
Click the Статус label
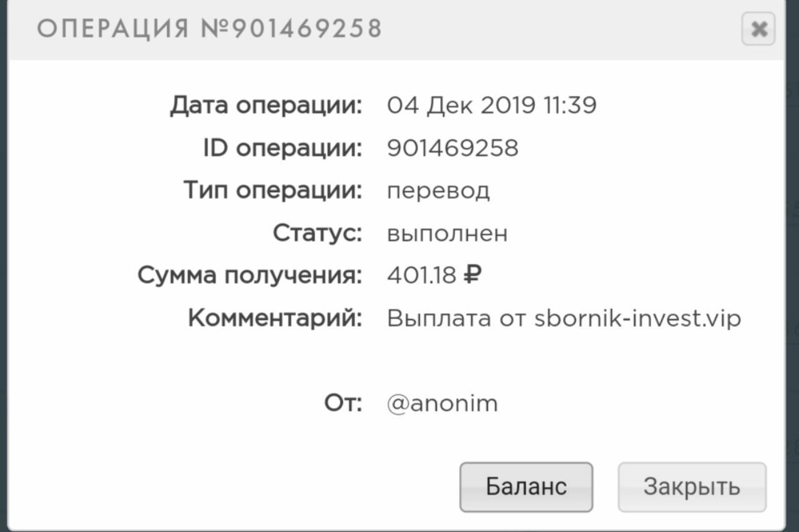point(317,233)
